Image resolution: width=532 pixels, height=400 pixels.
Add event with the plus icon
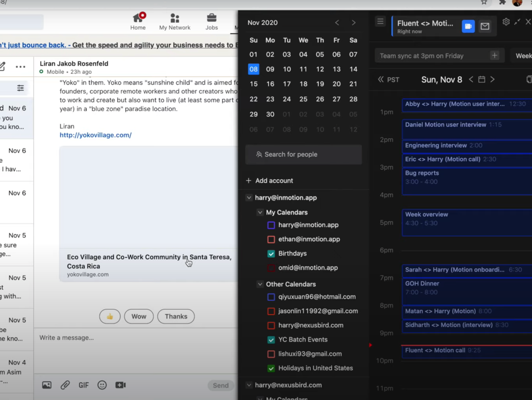495,55
